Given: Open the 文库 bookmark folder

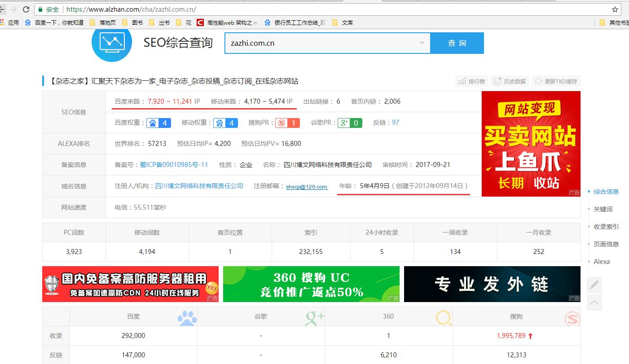Looking at the screenshot, I should point(343,22).
